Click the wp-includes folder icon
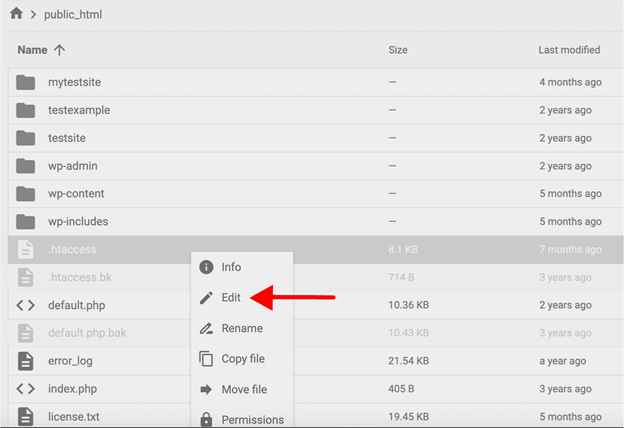624x428 pixels. pos(26,222)
